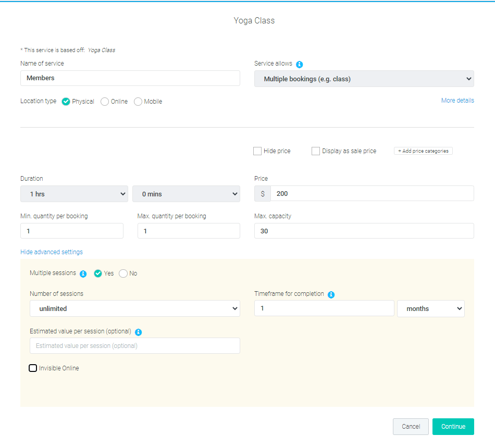Open the months timeframe dropdown
Image resolution: width=495 pixels, height=448 pixels.
coord(431,308)
